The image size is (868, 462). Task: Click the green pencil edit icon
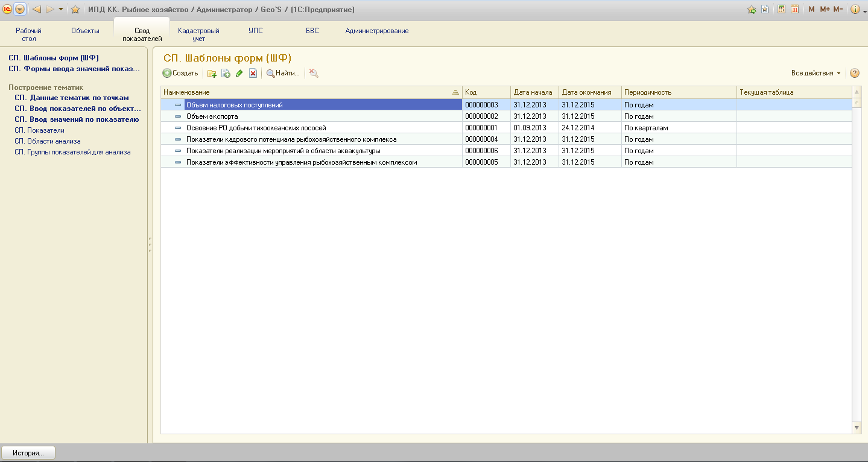(239, 74)
